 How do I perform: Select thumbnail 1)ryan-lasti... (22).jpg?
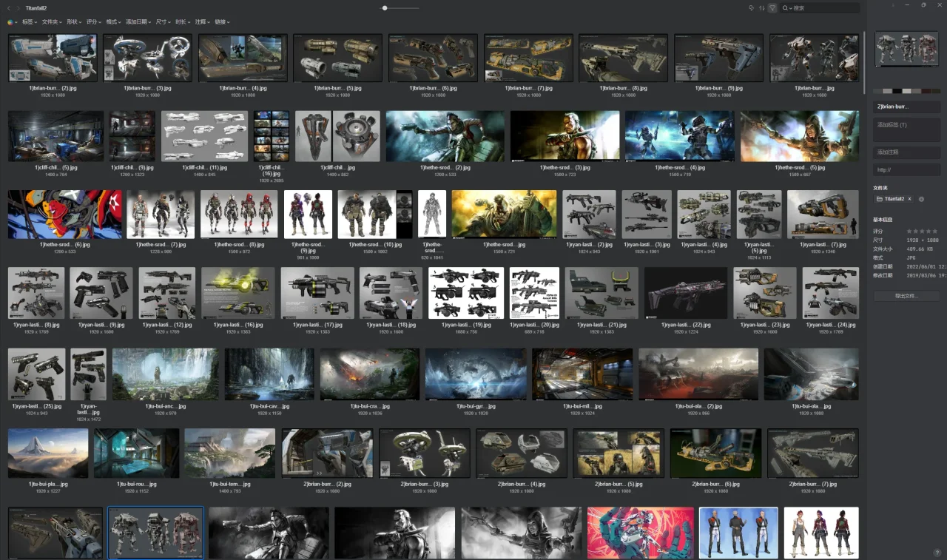point(686,293)
